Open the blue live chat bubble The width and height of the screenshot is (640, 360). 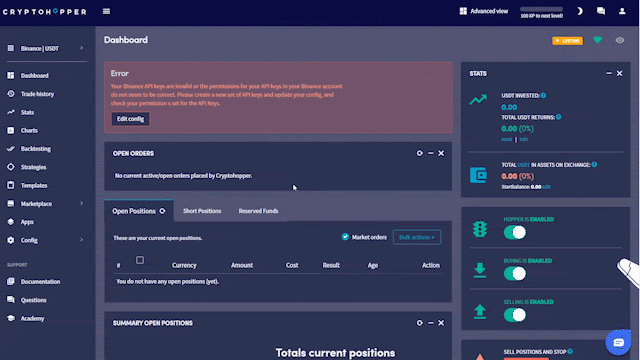[x=618, y=342]
